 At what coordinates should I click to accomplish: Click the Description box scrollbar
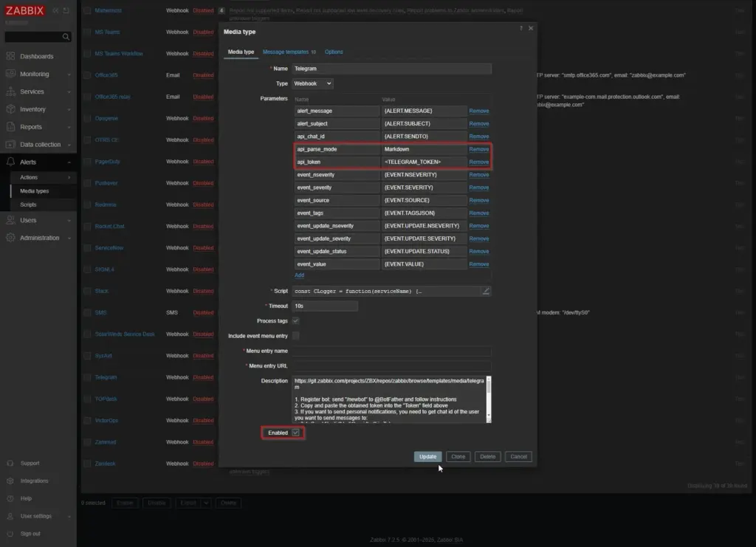coord(489,399)
